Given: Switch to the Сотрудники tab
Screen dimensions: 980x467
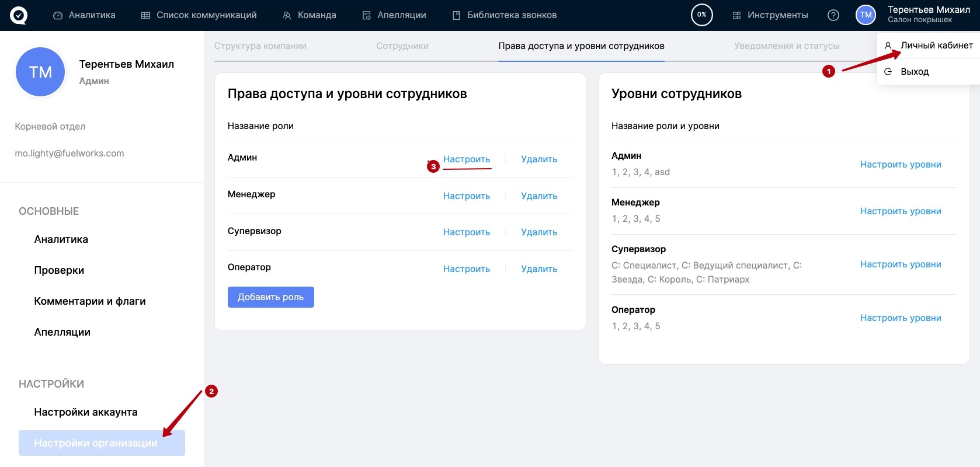Looking at the screenshot, I should point(402,46).
